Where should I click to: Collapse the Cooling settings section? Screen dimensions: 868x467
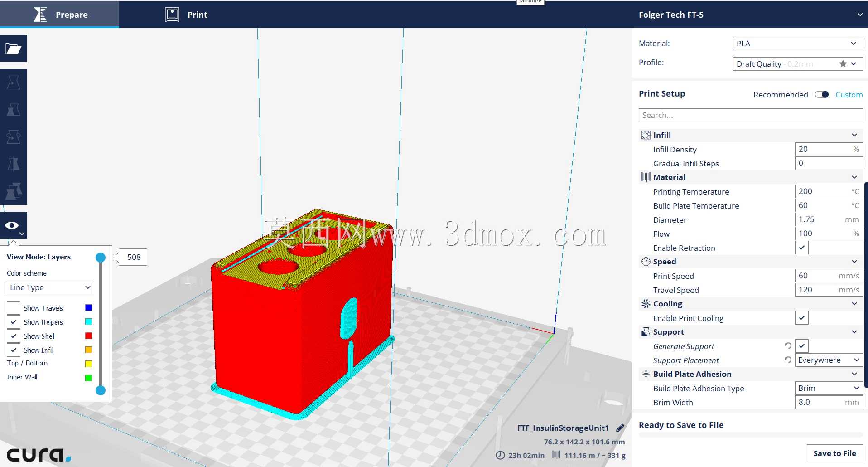pos(854,304)
